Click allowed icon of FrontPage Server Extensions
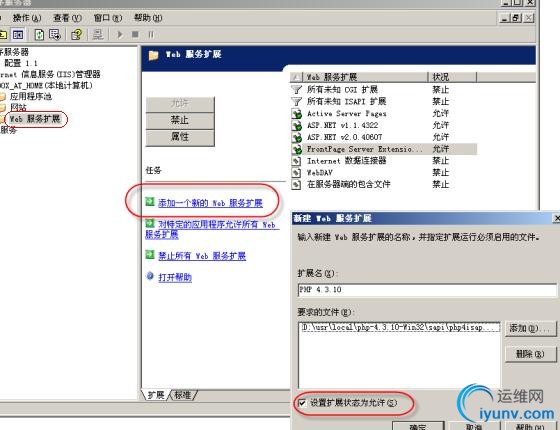 [x=296, y=149]
